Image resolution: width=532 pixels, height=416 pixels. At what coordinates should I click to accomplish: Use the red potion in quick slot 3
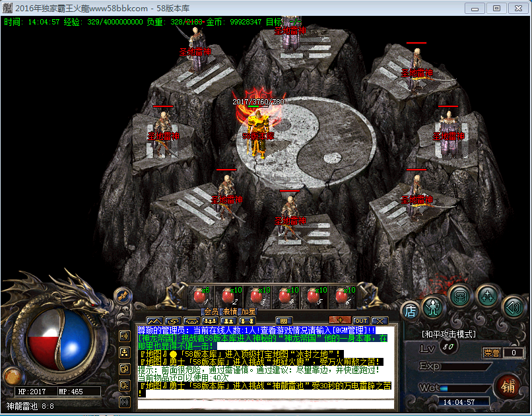(x=257, y=296)
